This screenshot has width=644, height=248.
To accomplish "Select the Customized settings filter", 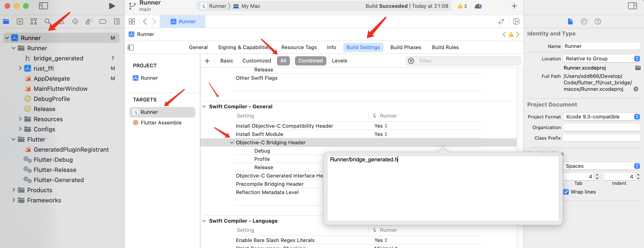I will [256, 61].
